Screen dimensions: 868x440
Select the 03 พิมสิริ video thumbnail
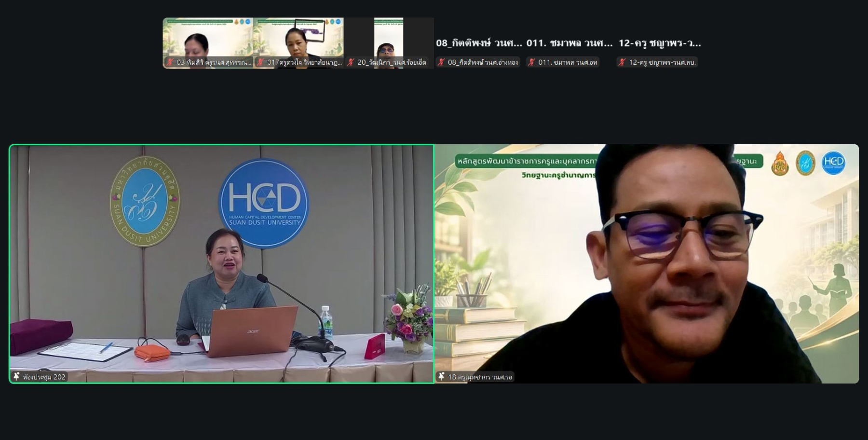(x=208, y=43)
